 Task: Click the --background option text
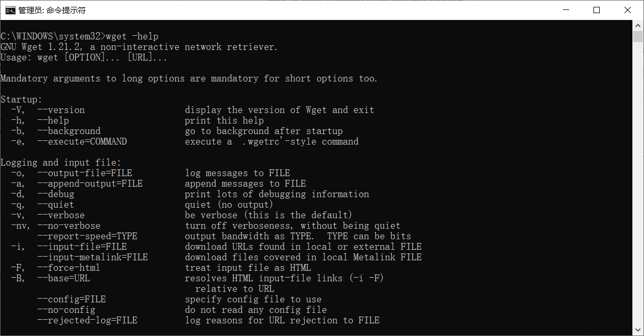tap(68, 130)
